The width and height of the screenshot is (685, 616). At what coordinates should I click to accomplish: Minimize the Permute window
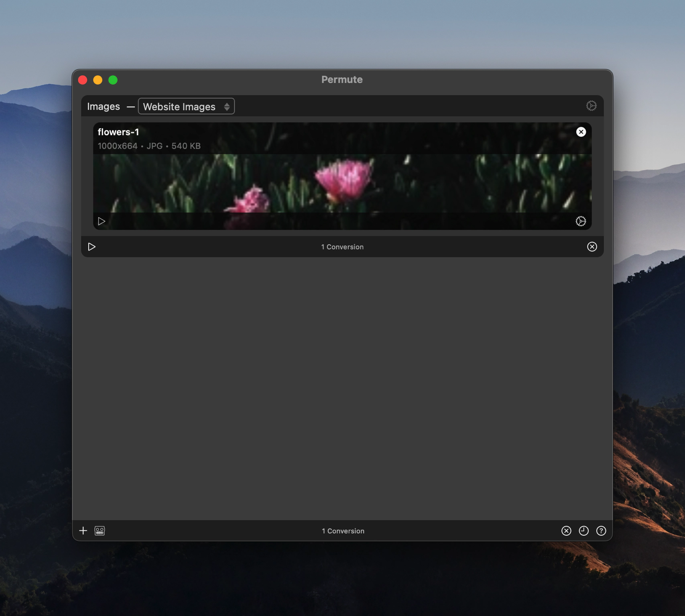tap(98, 80)
